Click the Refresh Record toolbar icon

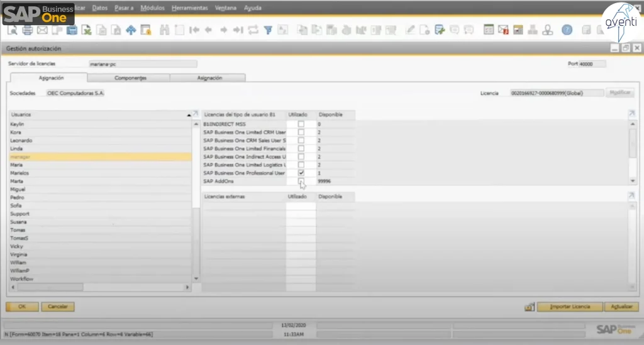coord(253,30)
